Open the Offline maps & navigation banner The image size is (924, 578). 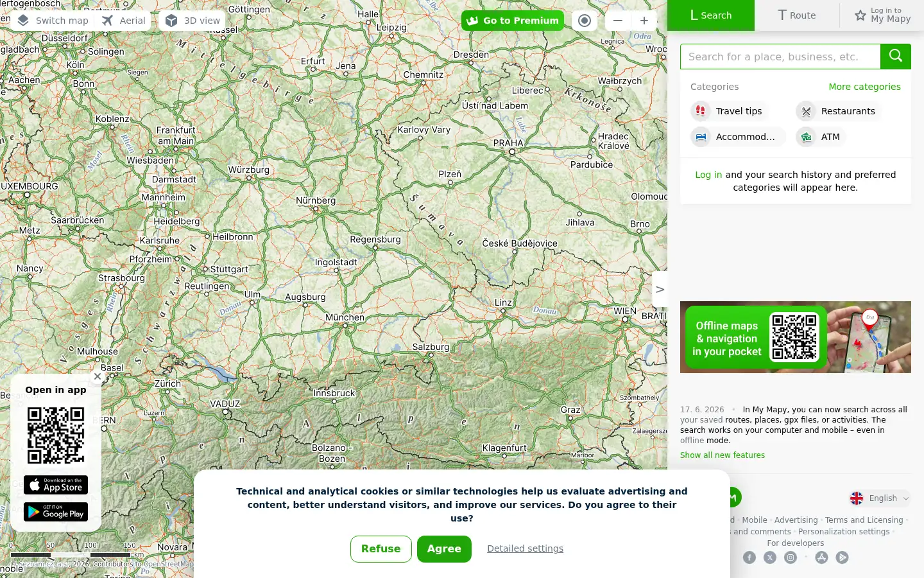point(796,337)
